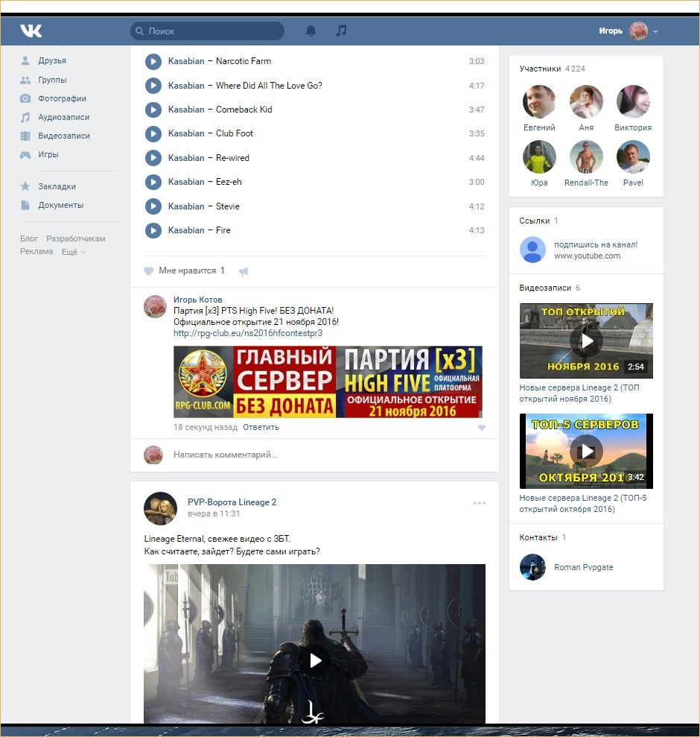Open the подпишись на канал! YouTube link
The width and height of the screenshot is (700, 737).
[x=596, y=244]
